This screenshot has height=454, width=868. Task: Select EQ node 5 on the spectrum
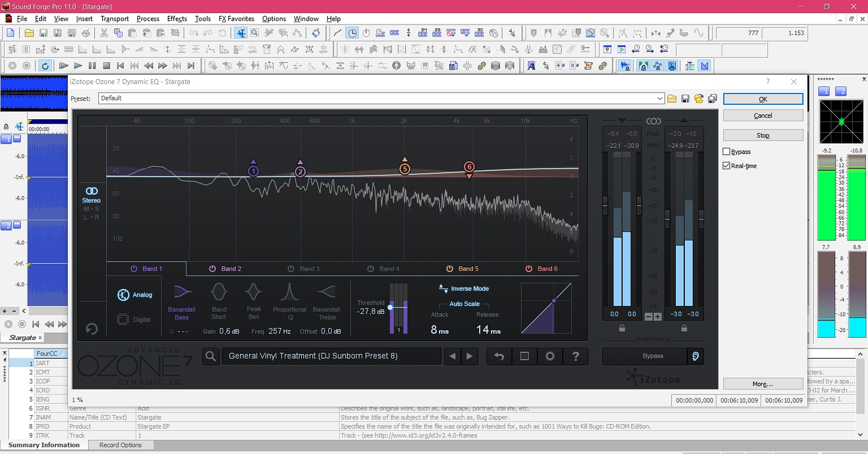pos(405,169)
